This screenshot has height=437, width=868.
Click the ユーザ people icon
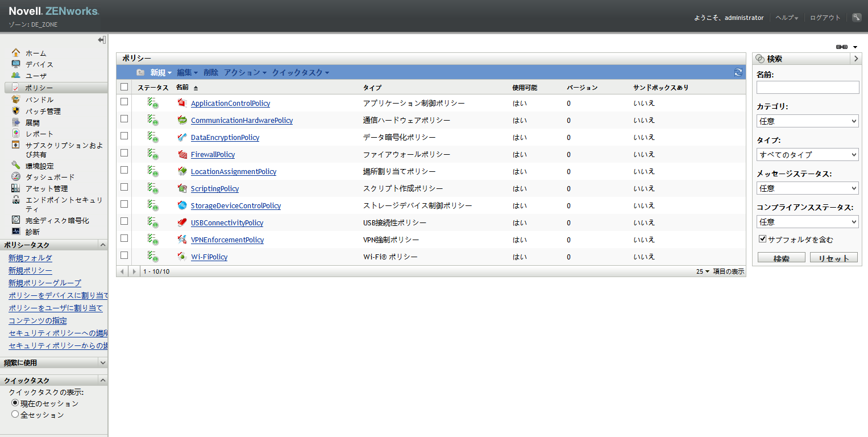point(16,76)
